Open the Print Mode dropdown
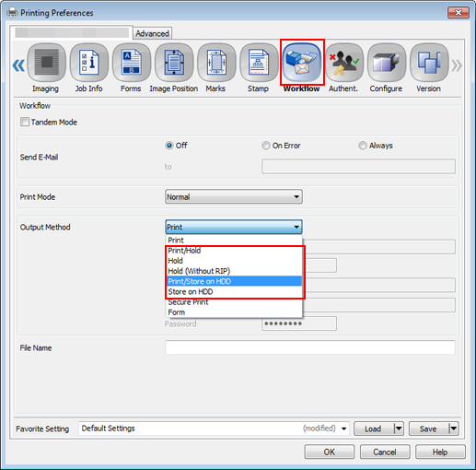The image size is (476, 470). tap(234, 196)
